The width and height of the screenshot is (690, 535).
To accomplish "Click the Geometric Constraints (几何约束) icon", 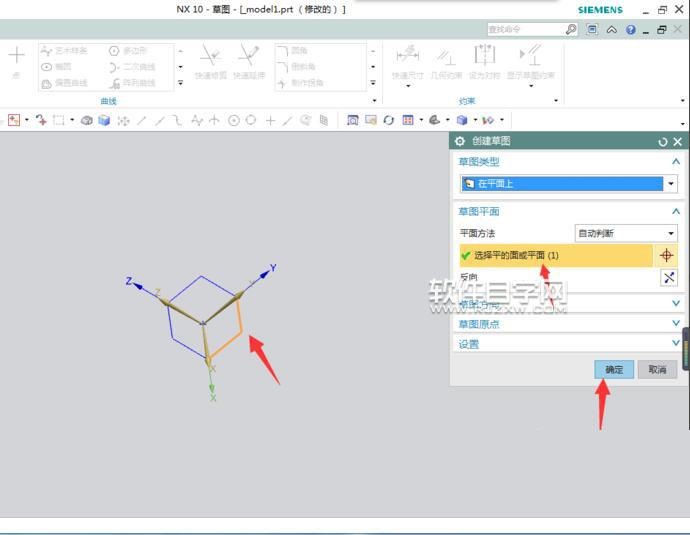I will (445, 60).
